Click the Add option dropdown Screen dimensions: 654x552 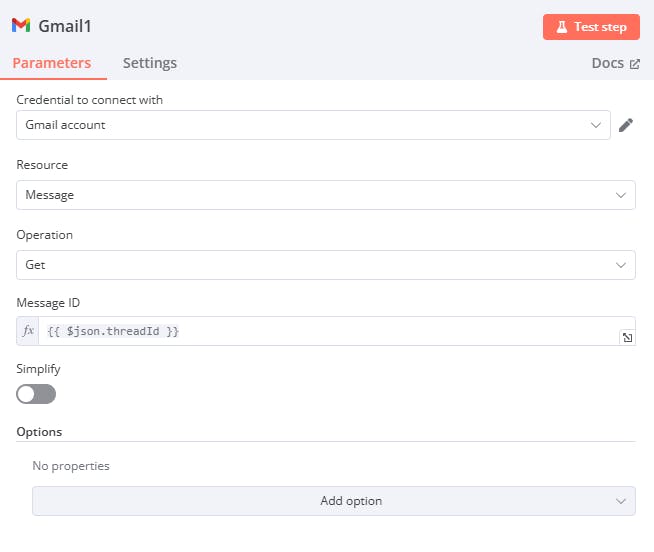[333, 501]
